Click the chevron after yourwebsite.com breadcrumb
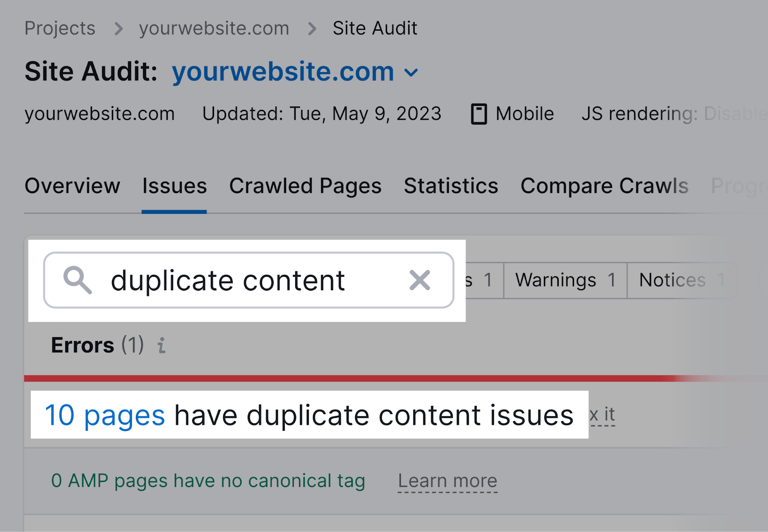 [312, 29]
